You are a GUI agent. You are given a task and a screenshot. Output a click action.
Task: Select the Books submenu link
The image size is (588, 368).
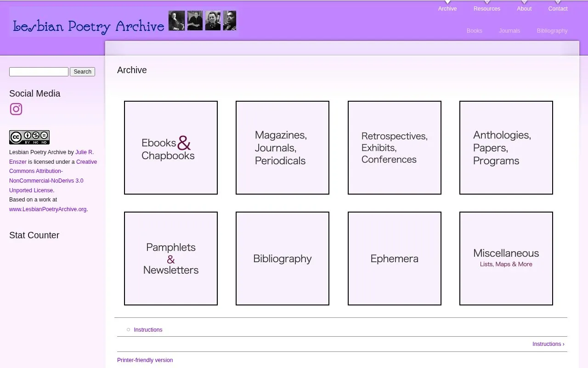(475, 31)
